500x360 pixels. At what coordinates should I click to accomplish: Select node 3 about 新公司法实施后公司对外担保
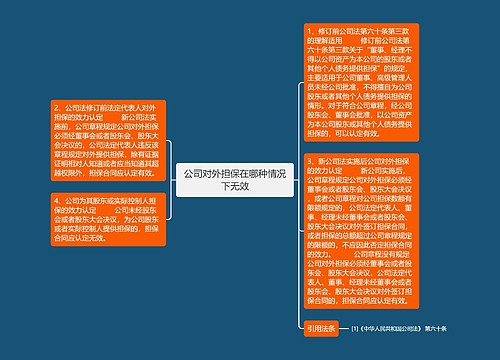[x=361, y=231]
